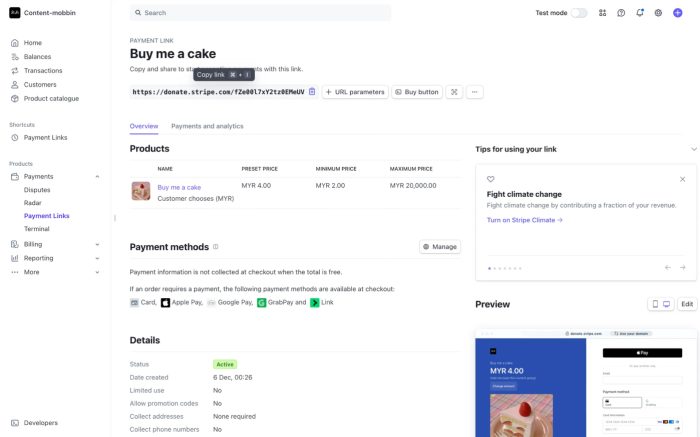Switch preview to desktop view
700x437 pixels.
tap(666, 304)
